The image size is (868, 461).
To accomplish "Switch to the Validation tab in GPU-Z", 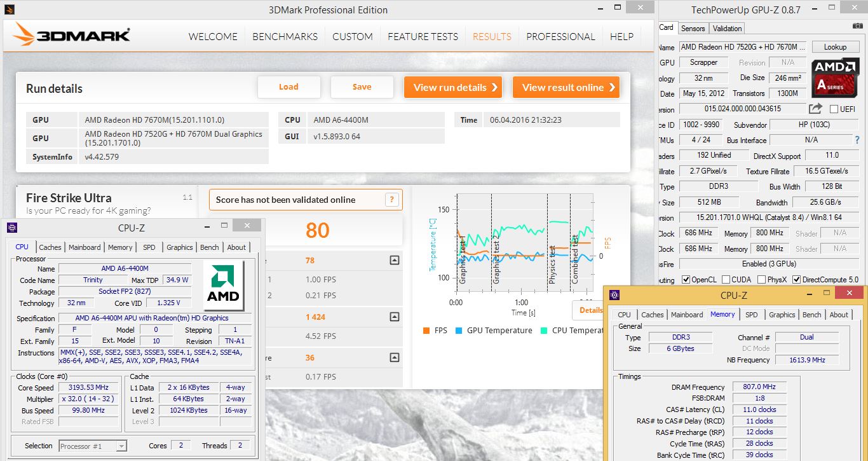I will point(727,29).
